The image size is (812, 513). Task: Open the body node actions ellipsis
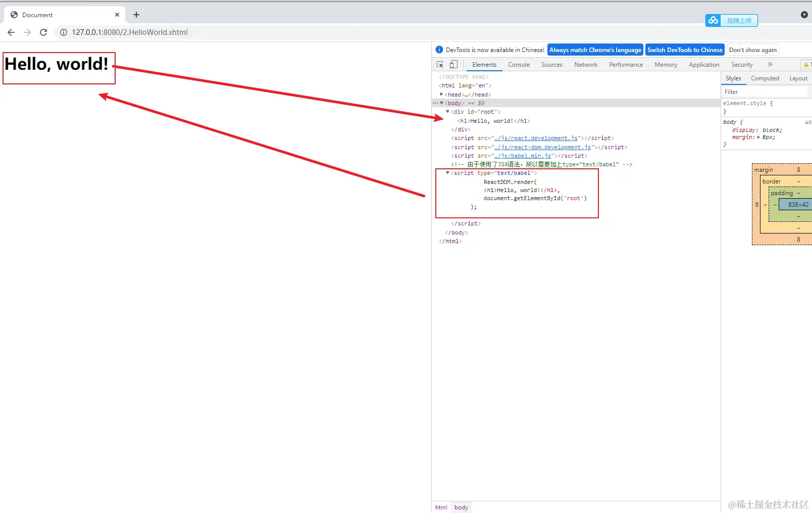pyautogui.click(x=435, y=103)
